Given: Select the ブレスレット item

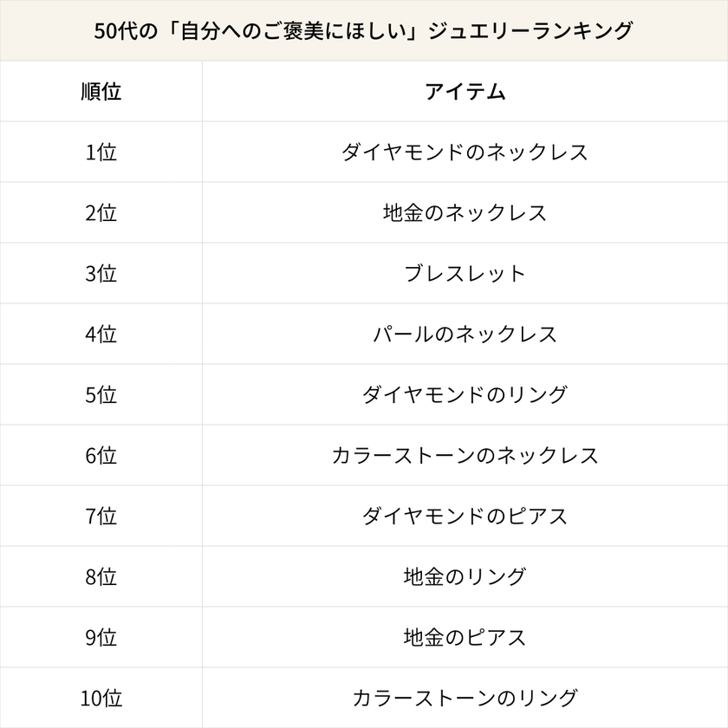Looking at the screenshot, I should [465, 274].
